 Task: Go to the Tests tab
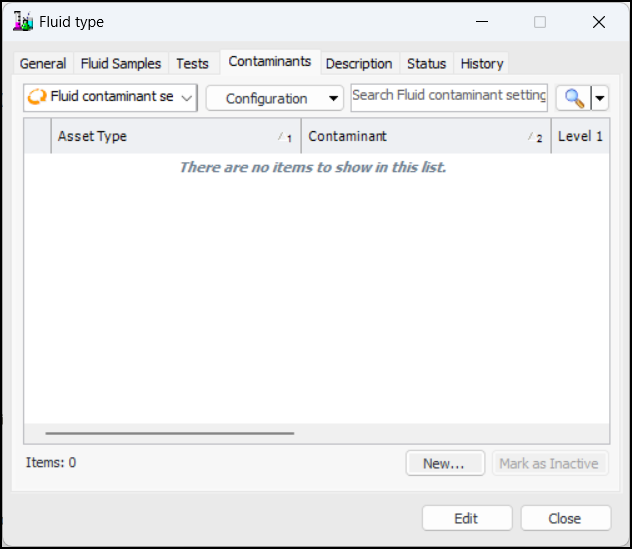tap(192, 63)
